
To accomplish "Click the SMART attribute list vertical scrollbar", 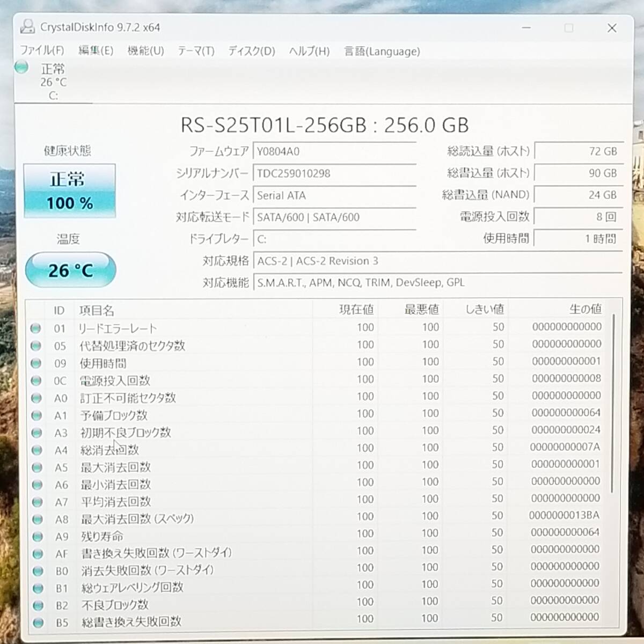I will 613,404.
